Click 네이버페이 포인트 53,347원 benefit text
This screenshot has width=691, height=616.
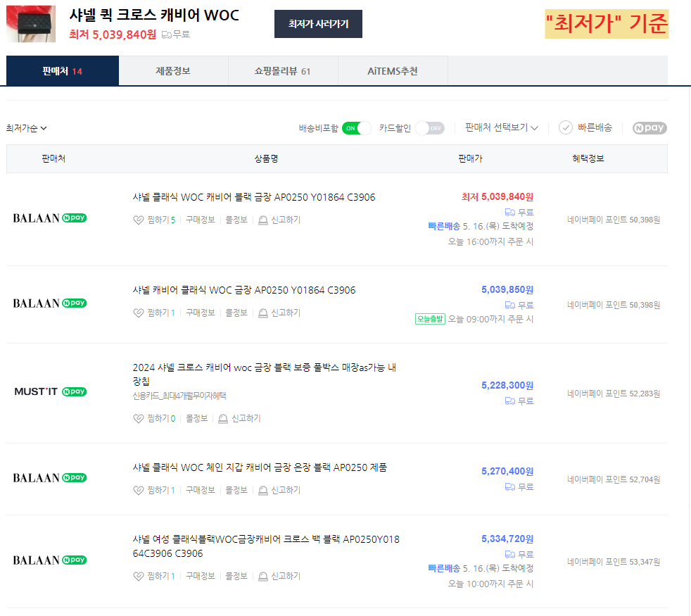point(614,562)
